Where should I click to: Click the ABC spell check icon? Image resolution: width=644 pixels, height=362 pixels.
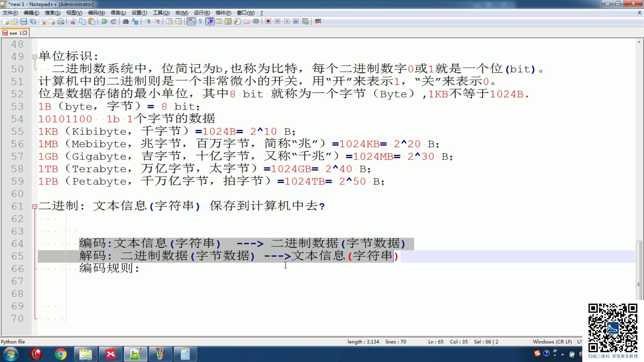(x=318, y=21)
